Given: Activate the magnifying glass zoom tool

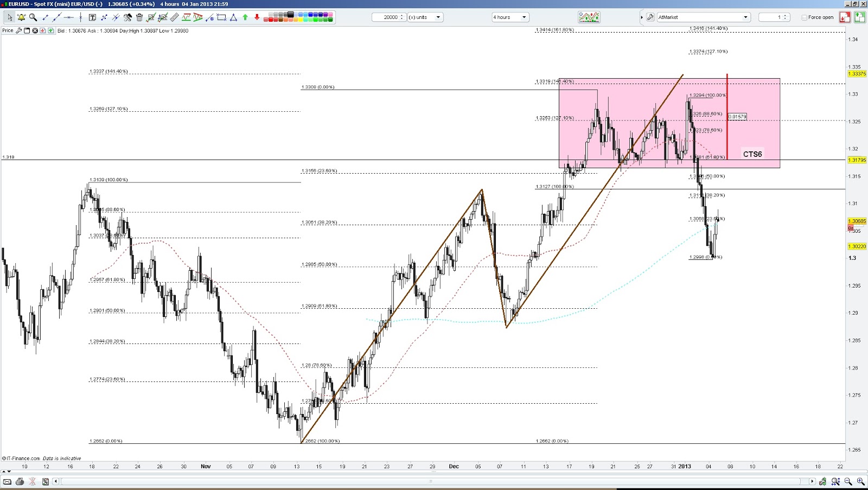Looking at the screenshot, I should click(x=33, y=17).
